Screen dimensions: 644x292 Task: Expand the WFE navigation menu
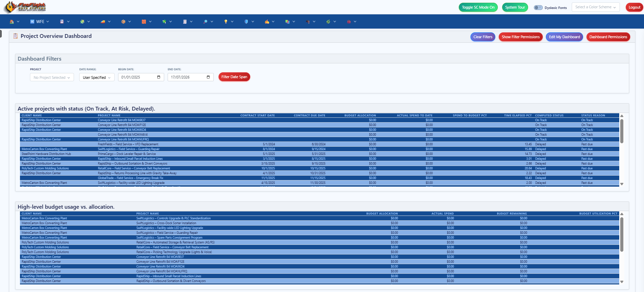pyautogui.click(x=40, y=22)
